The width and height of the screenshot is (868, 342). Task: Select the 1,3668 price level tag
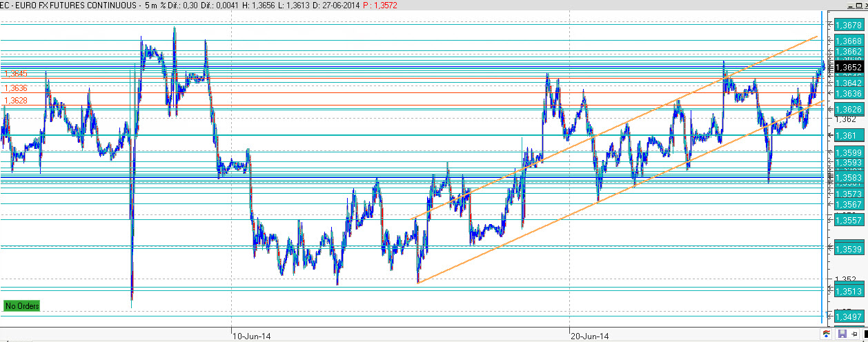point(848,41)
